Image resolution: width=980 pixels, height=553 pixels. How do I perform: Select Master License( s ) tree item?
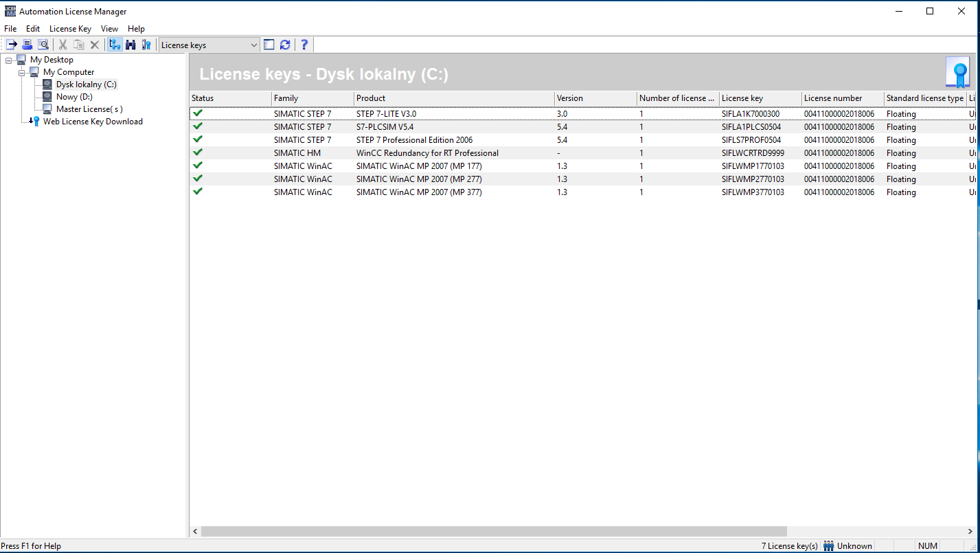89,109
